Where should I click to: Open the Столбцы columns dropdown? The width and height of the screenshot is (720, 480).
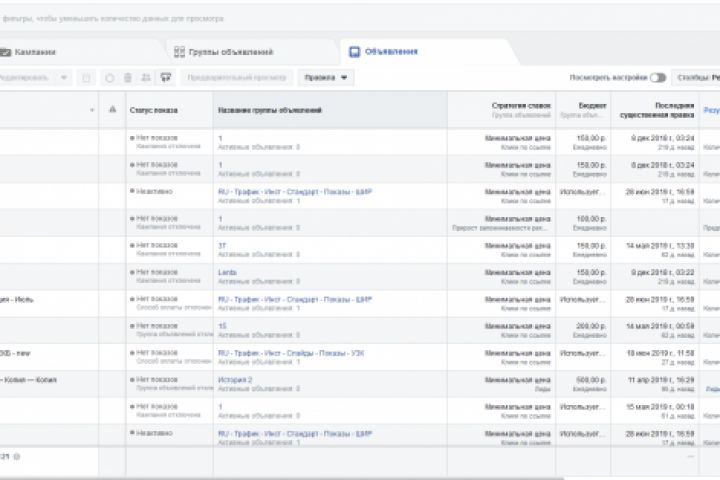point(697,77)
